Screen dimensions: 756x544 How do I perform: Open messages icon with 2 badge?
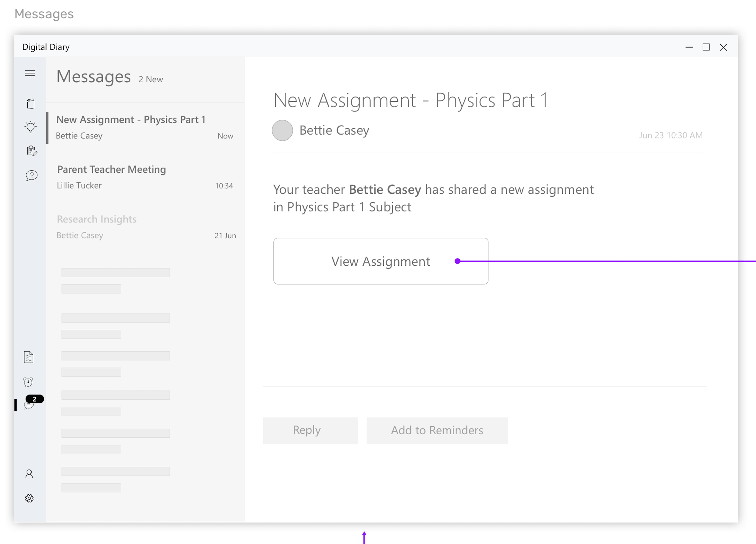[29, 404]
